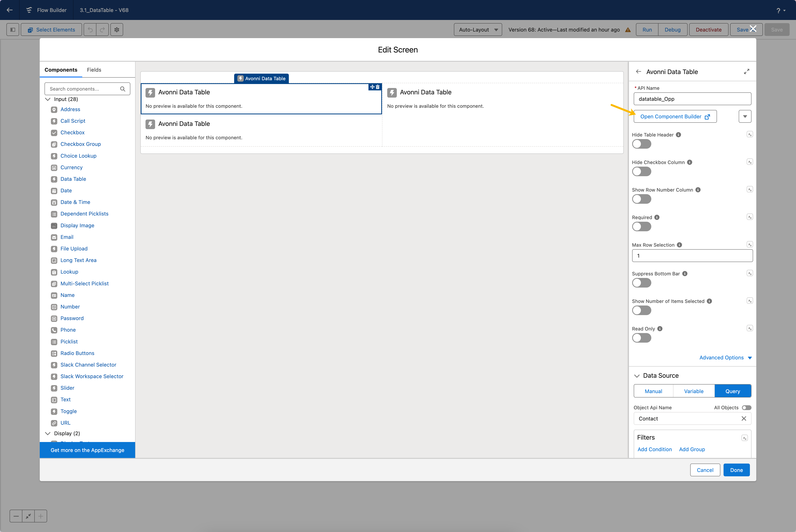Click the undo arrow button
The image size is (796, 532).
pos(90,30)
